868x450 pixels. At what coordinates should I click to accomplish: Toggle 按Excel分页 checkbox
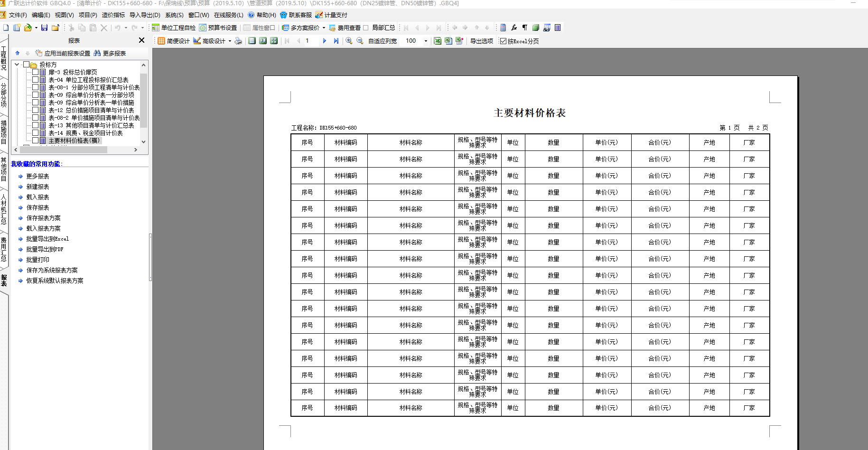[x=504, y=41]
